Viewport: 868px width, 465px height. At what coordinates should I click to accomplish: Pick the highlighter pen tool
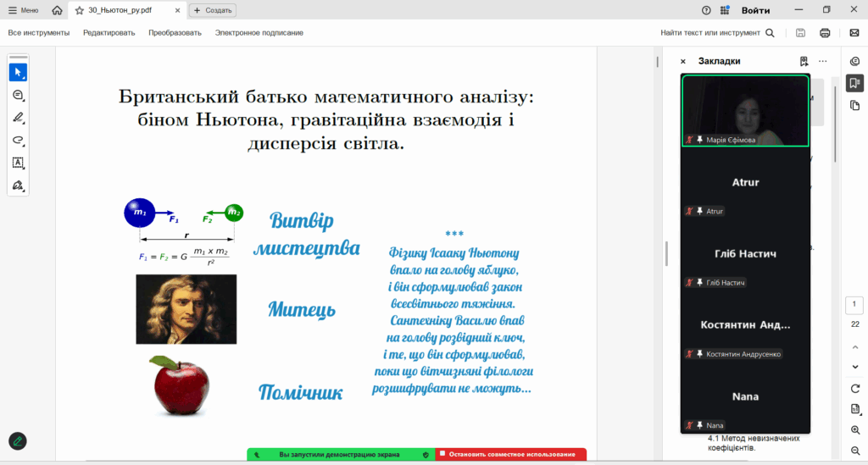[x=18, y=118]
